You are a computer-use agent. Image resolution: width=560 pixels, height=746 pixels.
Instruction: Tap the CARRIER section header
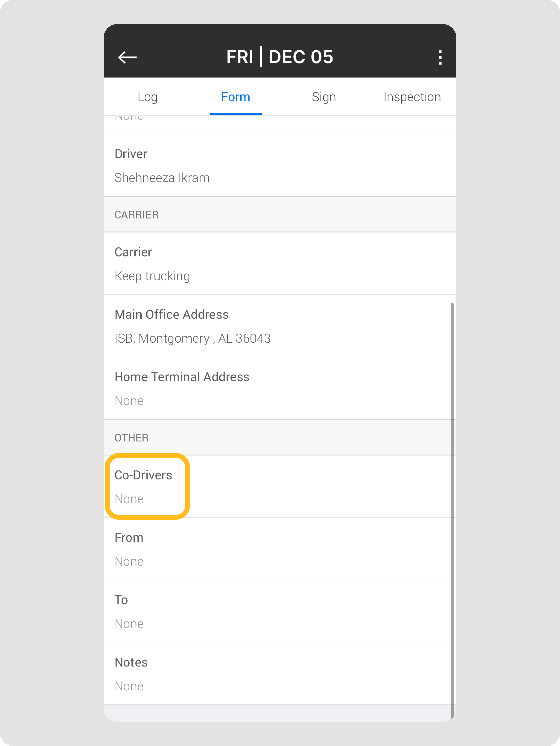pos(136,214)
